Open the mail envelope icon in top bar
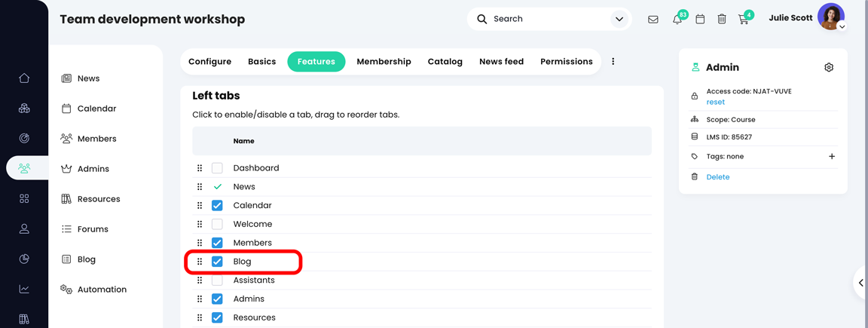 (x=653, y=20)
